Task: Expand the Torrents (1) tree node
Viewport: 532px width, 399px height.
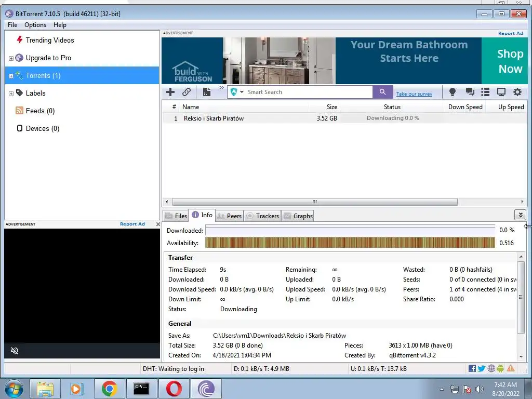Action: tap(11, 76)
